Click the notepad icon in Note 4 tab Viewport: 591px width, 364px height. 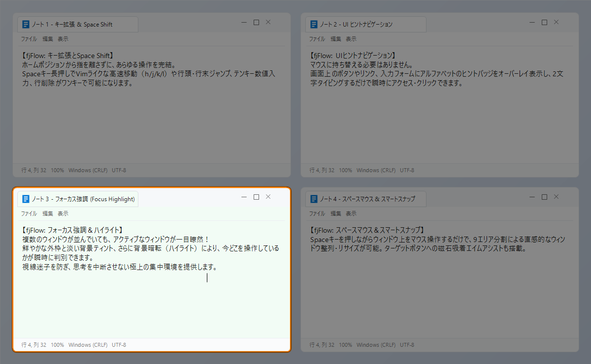pyautogui.click(x=314, y=199)
